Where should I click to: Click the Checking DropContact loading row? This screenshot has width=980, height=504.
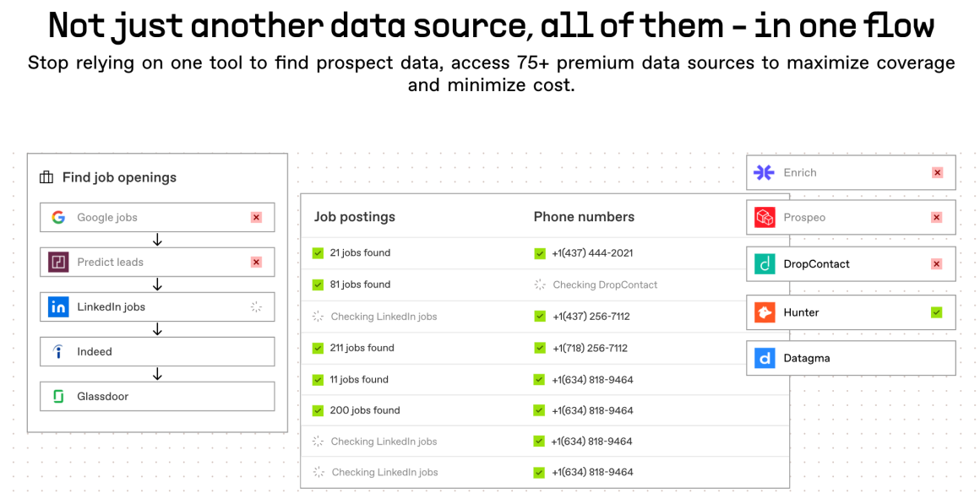click(x=604, y=285)
